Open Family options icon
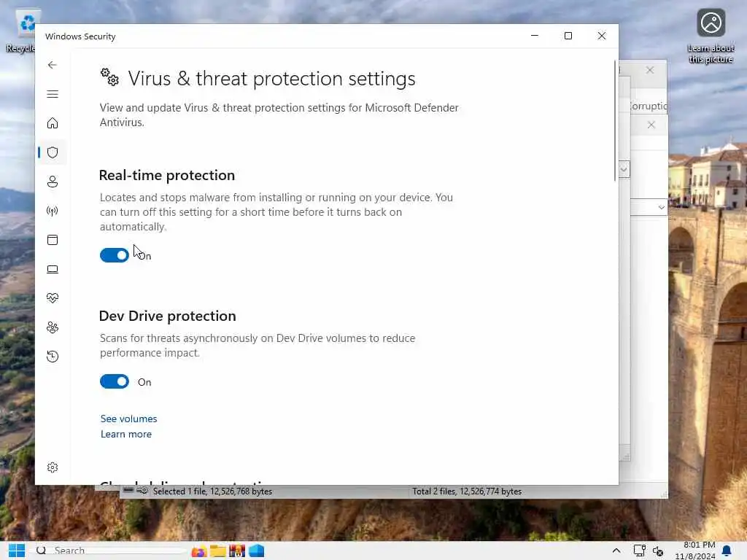This screenshot has width=747, height=560. point(53,327)
